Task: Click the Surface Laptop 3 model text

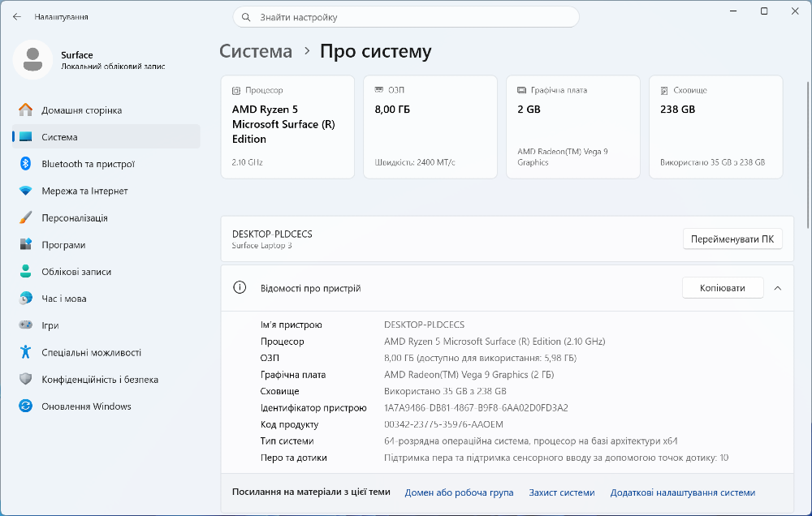Action: [261, 245]
